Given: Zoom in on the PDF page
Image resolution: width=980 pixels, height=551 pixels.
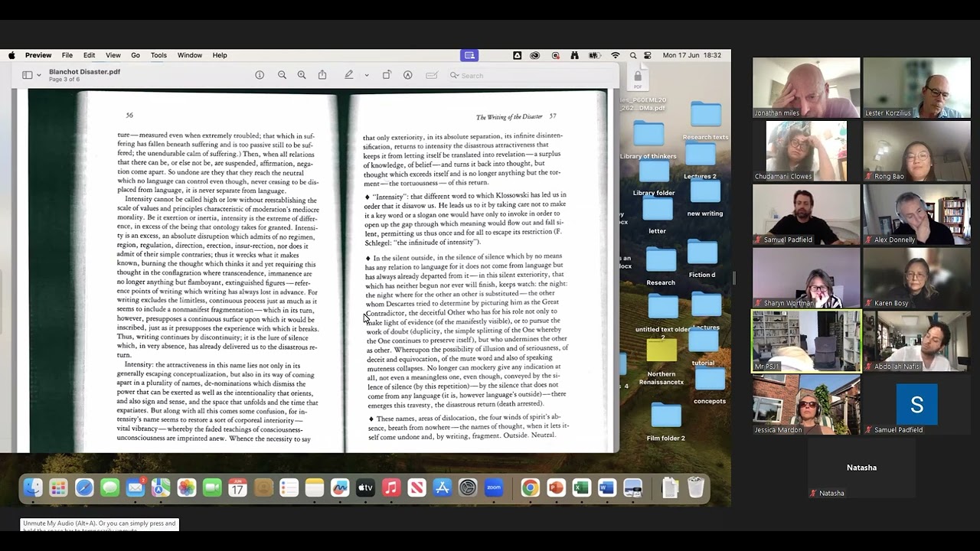Looking at the screenshot, I should point(302,75).
